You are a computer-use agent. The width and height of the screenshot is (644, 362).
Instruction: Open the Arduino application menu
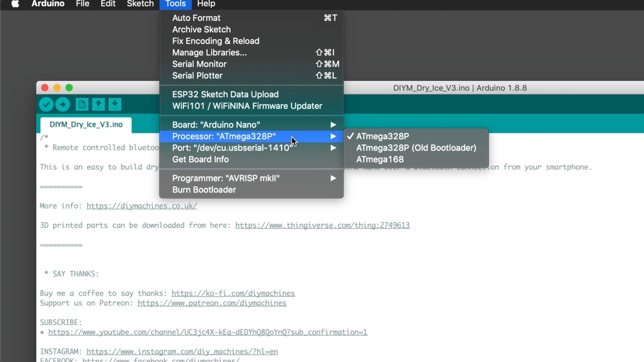point(48,4)
